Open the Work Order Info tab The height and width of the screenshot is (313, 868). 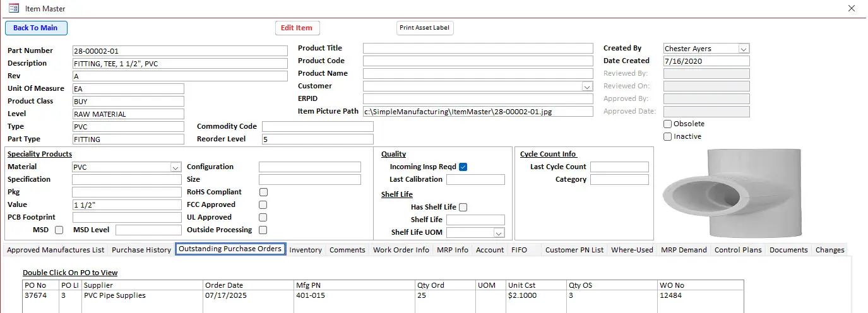(x=401, y=250)
